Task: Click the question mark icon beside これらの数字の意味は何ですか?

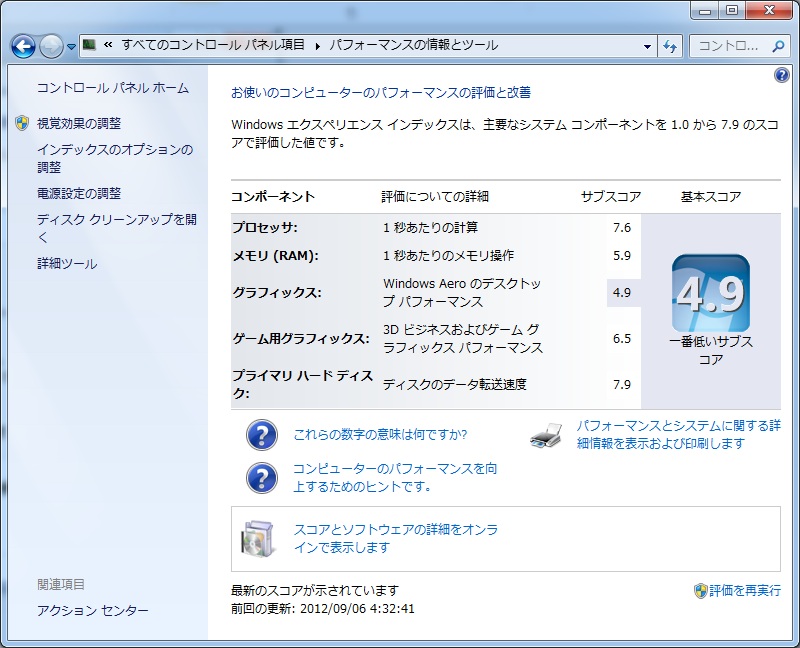Action: coord(262,435)
